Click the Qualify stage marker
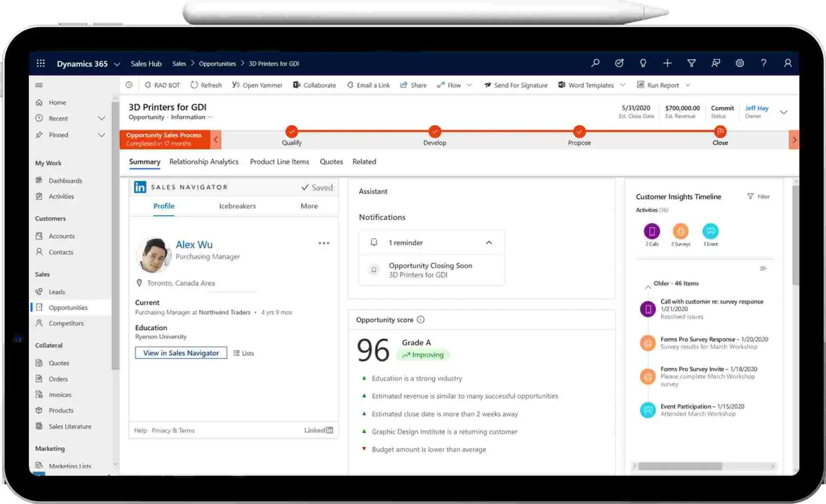 tap(292, 131)
